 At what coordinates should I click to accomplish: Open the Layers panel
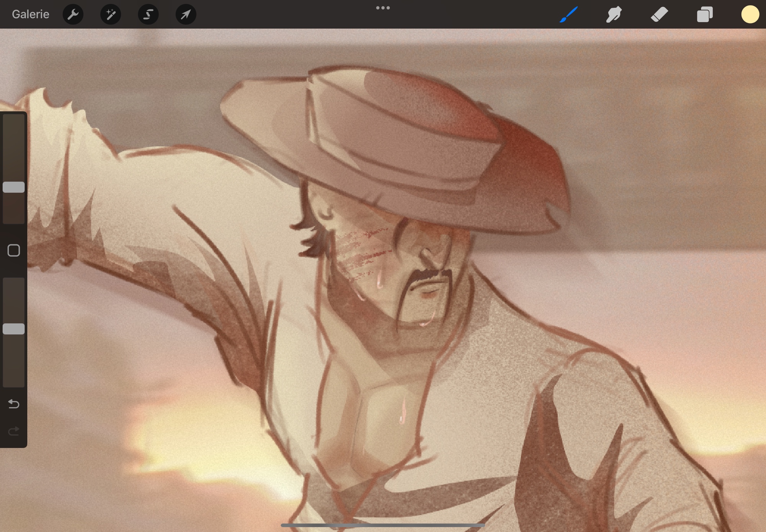[x=704, y=15]
